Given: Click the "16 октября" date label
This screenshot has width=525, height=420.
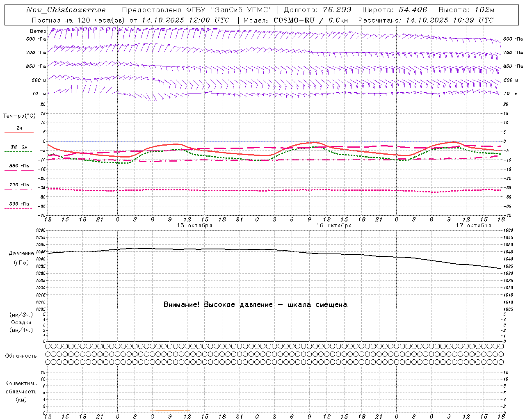Looking at the screenshot, I should 334,226.
